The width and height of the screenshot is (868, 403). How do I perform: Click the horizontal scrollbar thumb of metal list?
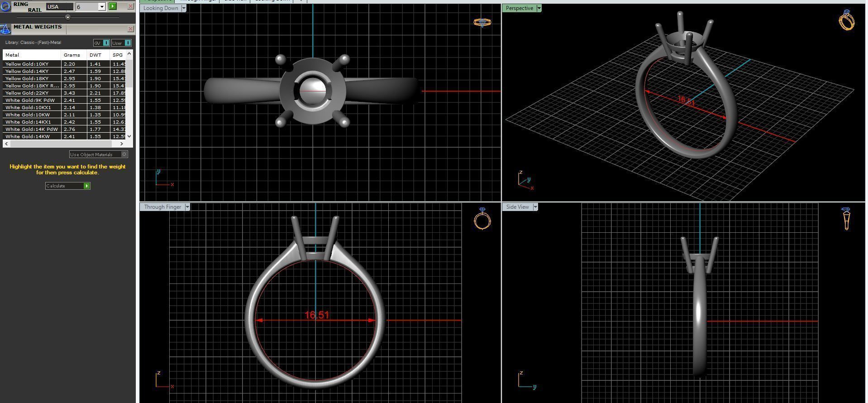point(61,144)
